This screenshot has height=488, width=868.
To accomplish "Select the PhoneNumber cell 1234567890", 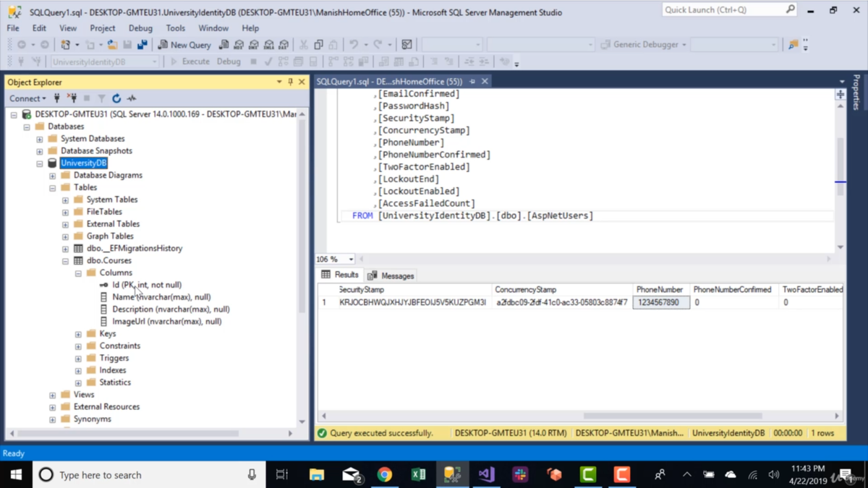I will [x=661, y=302].
